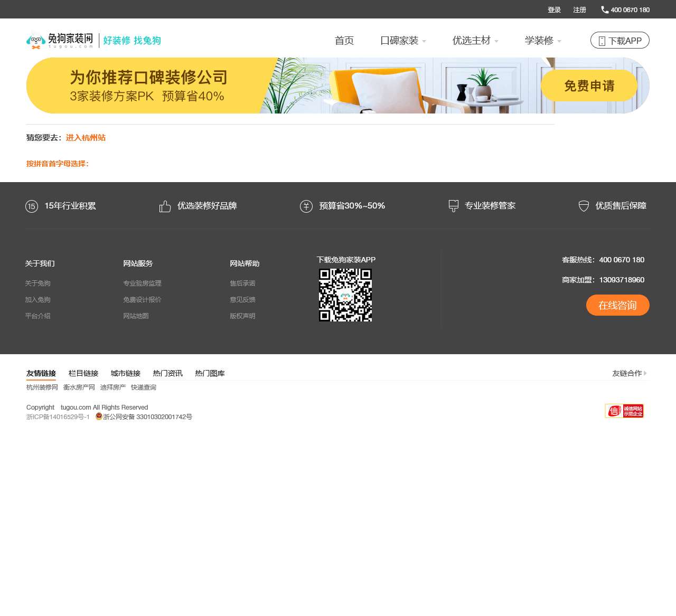Open 进入杭州站 link

pyautogui.click(x=86, y=138)
